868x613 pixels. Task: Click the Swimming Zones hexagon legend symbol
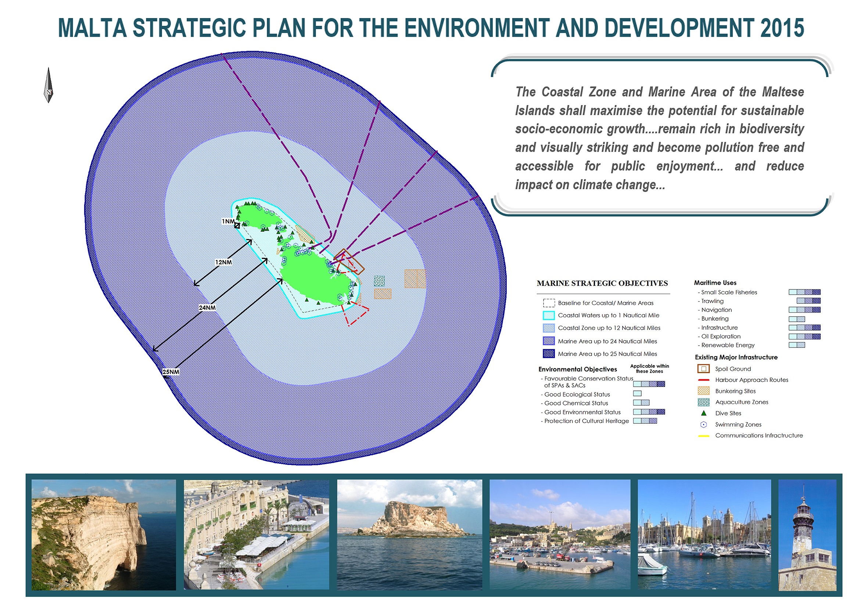click(x=703, y=425)
